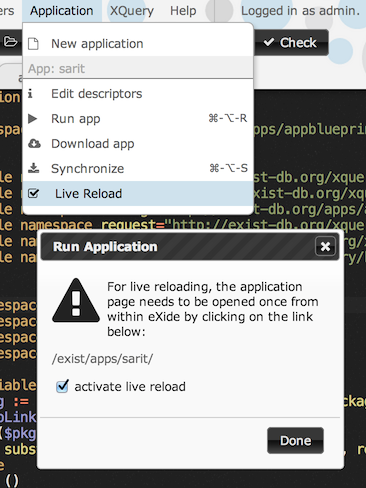Click the open folder toolbar icon
366x488 pixels.
coord(10,42)
